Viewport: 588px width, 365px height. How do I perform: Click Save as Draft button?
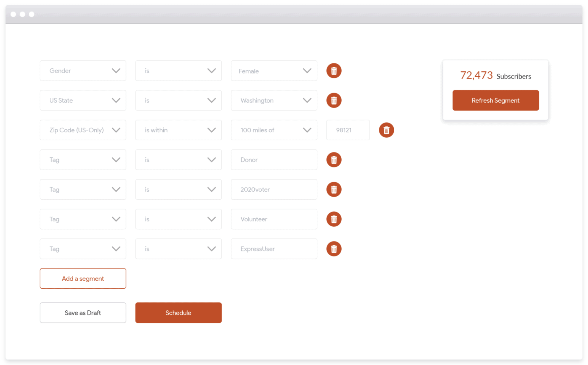point(83,313)
